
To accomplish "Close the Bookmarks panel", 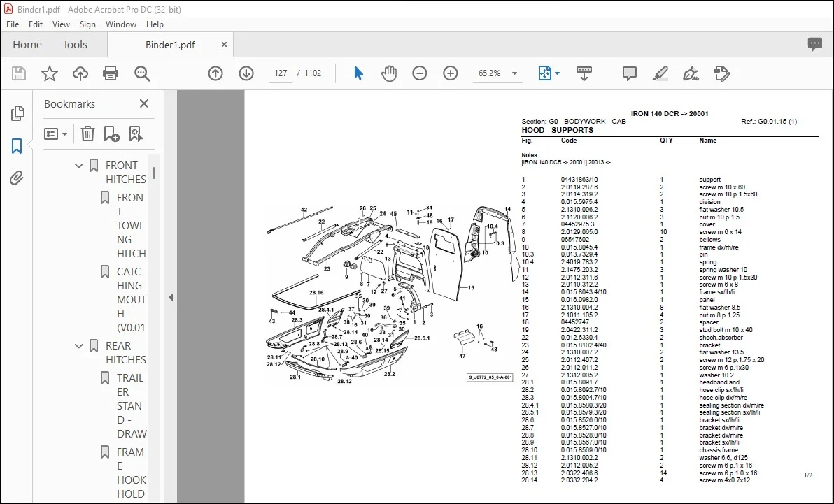I will pyautogui.click(x=144, y=103).
